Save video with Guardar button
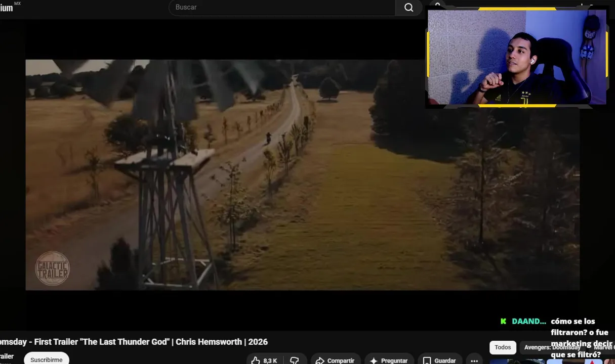The height and width of the screenshot is (364, 615). point(439,360)
